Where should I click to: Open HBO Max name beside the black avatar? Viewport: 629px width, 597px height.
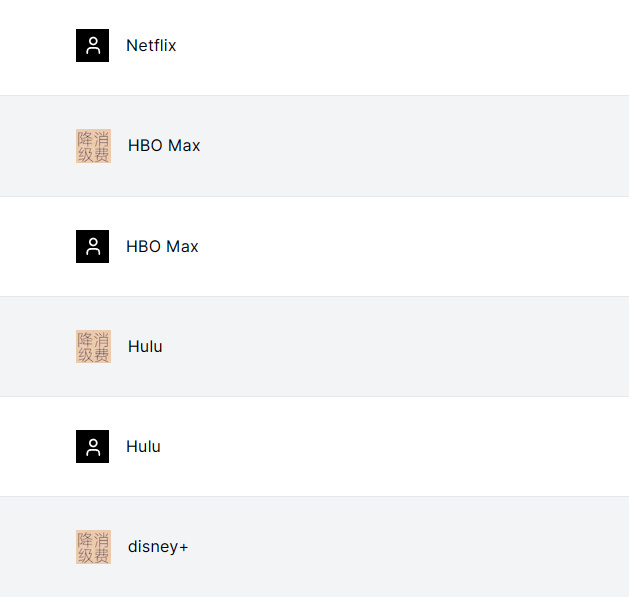pyautogui.click(x=162, y=246)
